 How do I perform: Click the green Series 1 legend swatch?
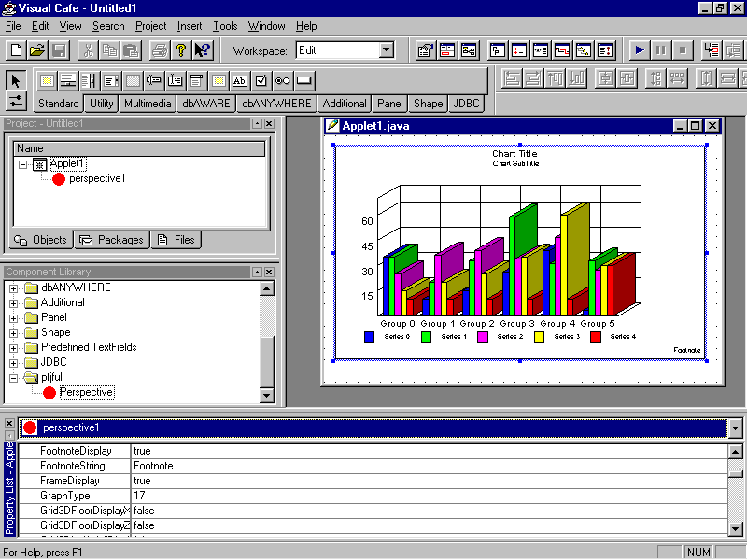426,337
